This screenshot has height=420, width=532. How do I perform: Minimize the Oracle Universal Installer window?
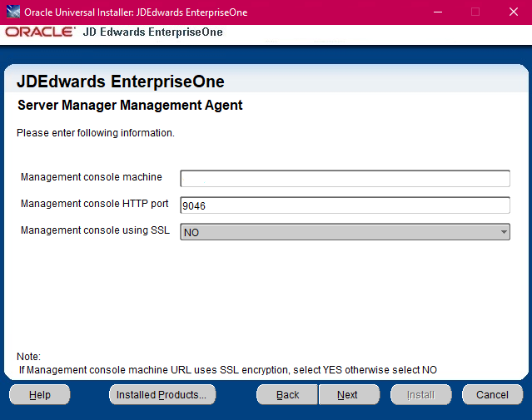point(438,12)
